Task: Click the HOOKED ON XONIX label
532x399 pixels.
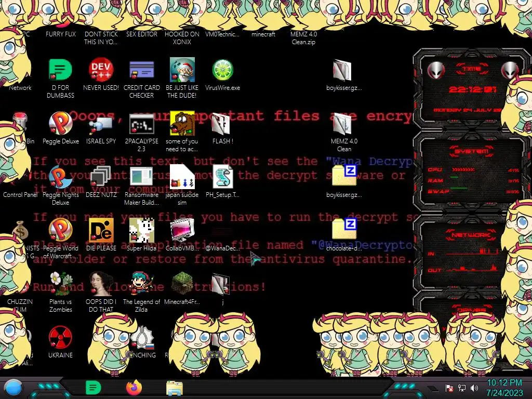Action: pos(182,38)
